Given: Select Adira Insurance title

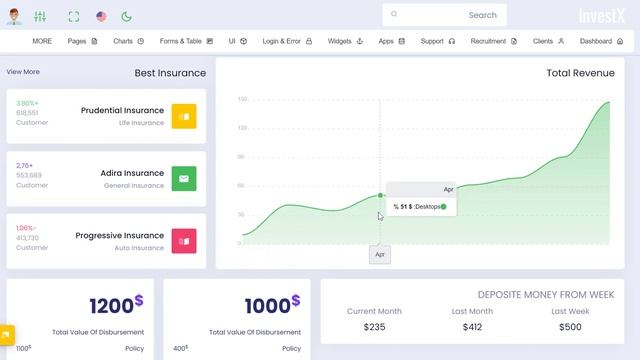Looking at the screenshot, I should (x=132, y=173).
